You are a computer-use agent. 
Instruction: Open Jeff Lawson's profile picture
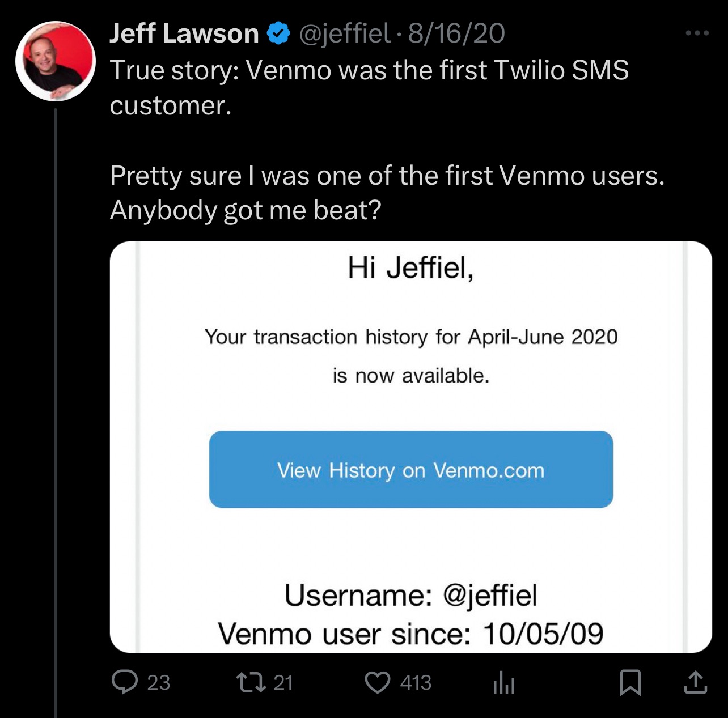coord(55,61)
